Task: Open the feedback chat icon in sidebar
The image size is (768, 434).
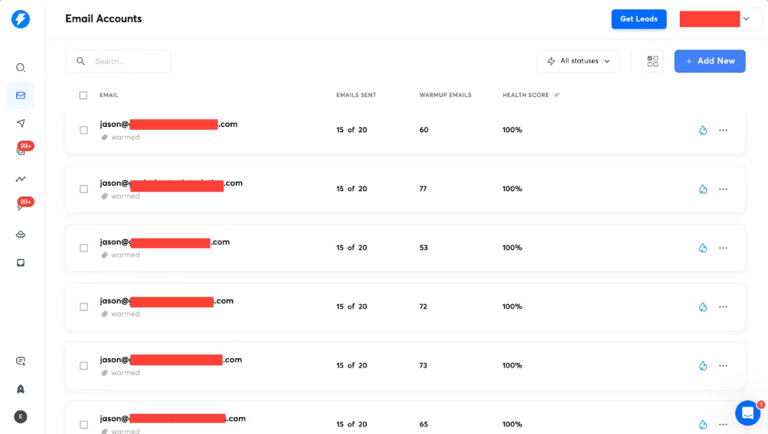Action: click(21, 362)
